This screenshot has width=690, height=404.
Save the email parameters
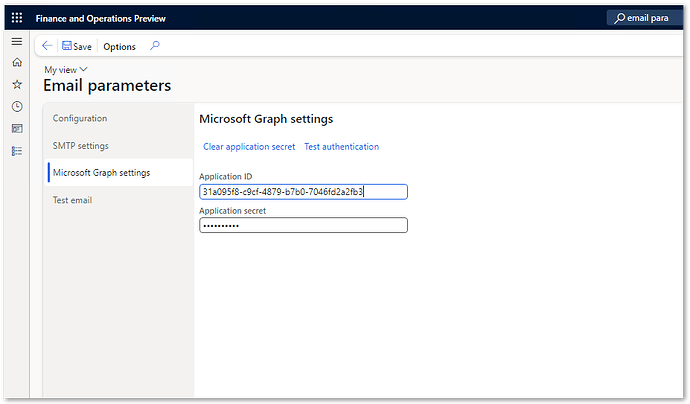pos(76,46)
